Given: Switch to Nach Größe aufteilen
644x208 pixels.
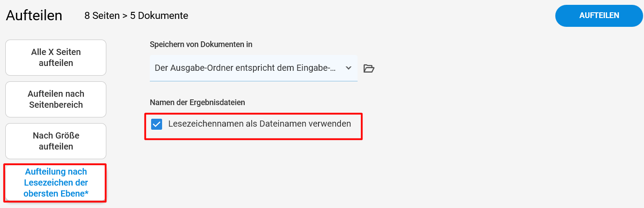Looking at the screenshot, I should click(x=56, y=141).
